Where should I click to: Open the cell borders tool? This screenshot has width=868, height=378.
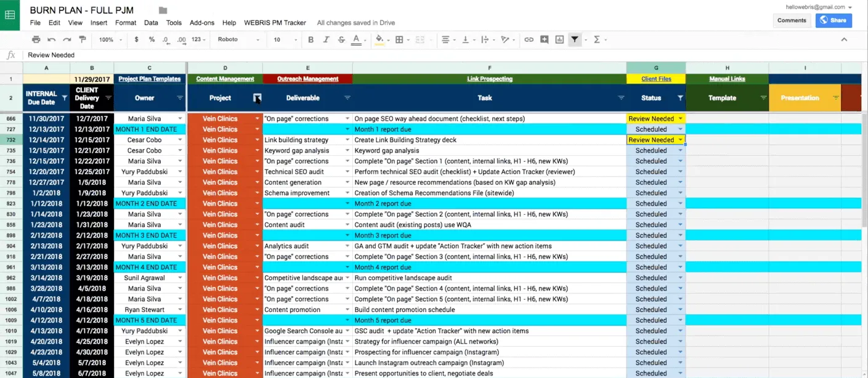(399, 39)
